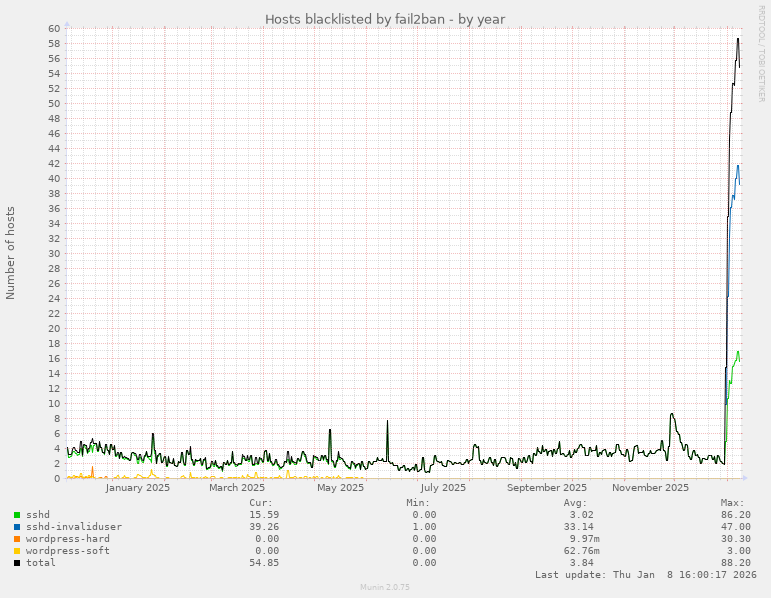The image size is (771, 598).
Task: Click the 'January 2025' x-axis label
Action: coord(138,488)
